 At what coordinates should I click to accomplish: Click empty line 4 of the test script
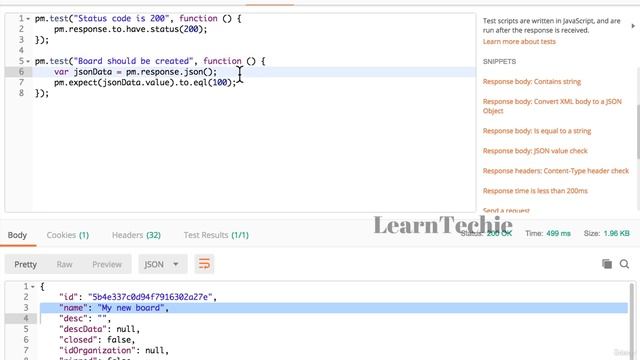pyautogui.click(x=253, y=51)
